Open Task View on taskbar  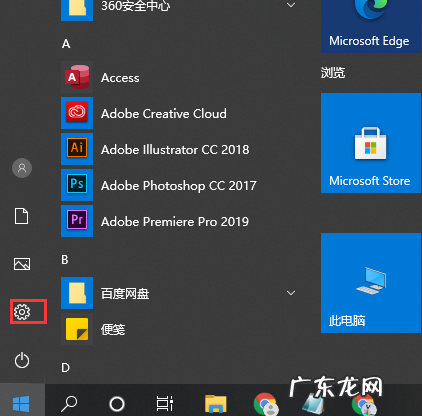click(x=165, y=404)
